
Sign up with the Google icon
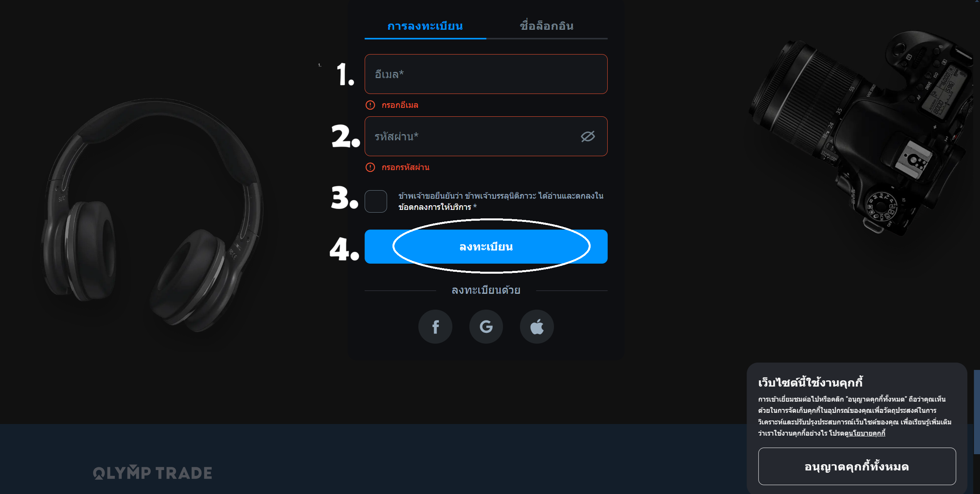486,327
